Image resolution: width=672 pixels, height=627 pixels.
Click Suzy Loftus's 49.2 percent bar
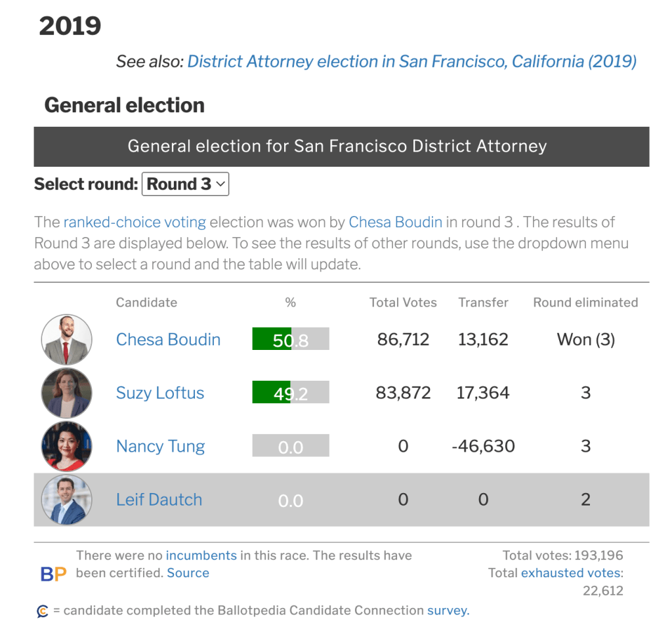coord(291,393)
